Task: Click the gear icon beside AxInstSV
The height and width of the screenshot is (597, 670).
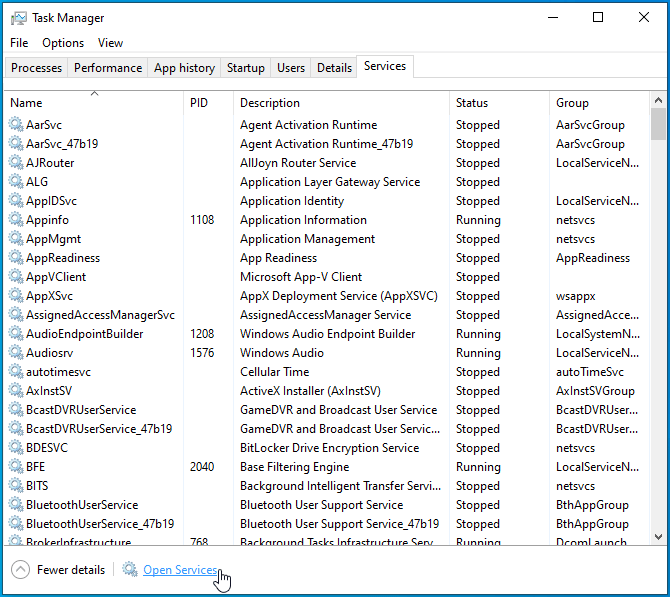Action: tap(16, 391)
